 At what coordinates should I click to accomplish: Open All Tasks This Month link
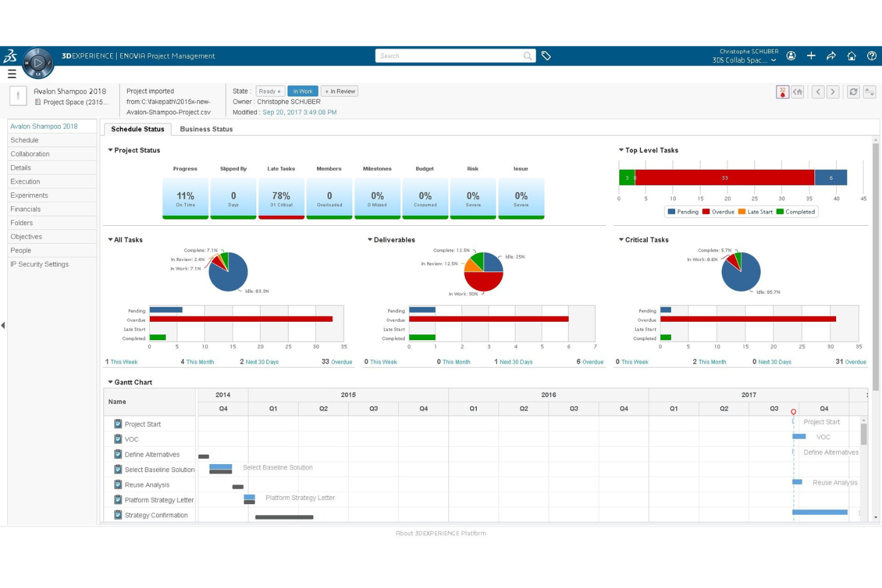coord(197,362)
